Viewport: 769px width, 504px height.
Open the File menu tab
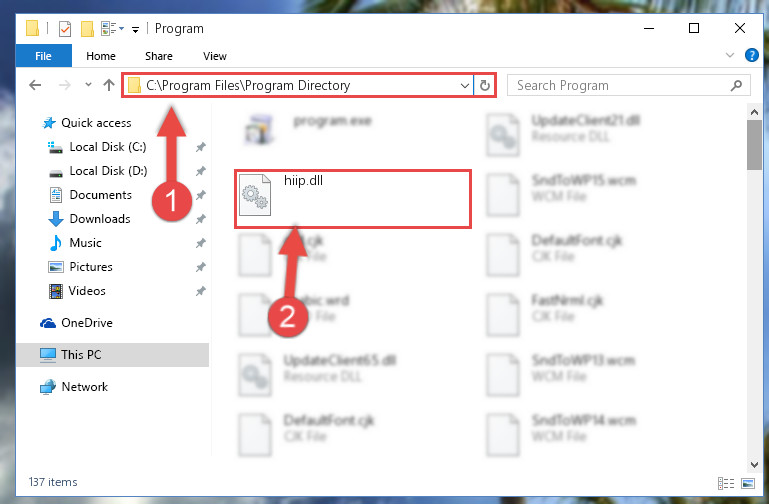[x=43, y=56]
